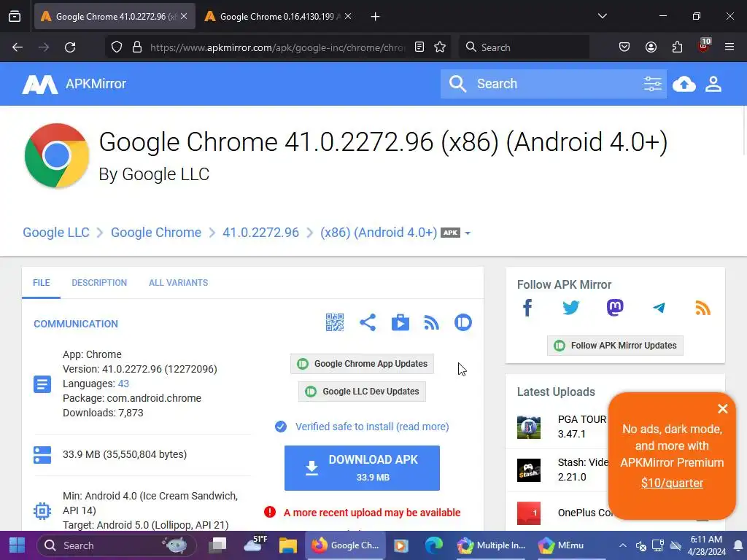
Task: Open the Firefox View icon beside the tabs
Action: (x=15, y=16)
